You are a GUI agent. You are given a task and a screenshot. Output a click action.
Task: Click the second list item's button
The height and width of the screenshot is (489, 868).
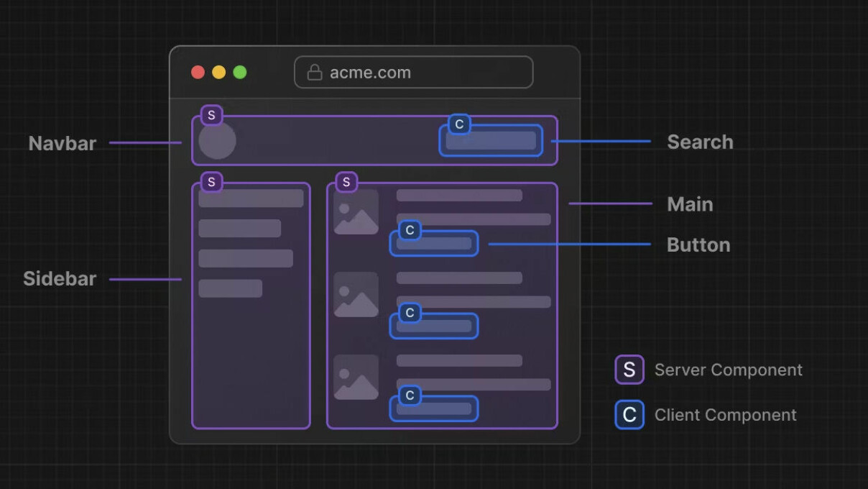coord(434,326)
